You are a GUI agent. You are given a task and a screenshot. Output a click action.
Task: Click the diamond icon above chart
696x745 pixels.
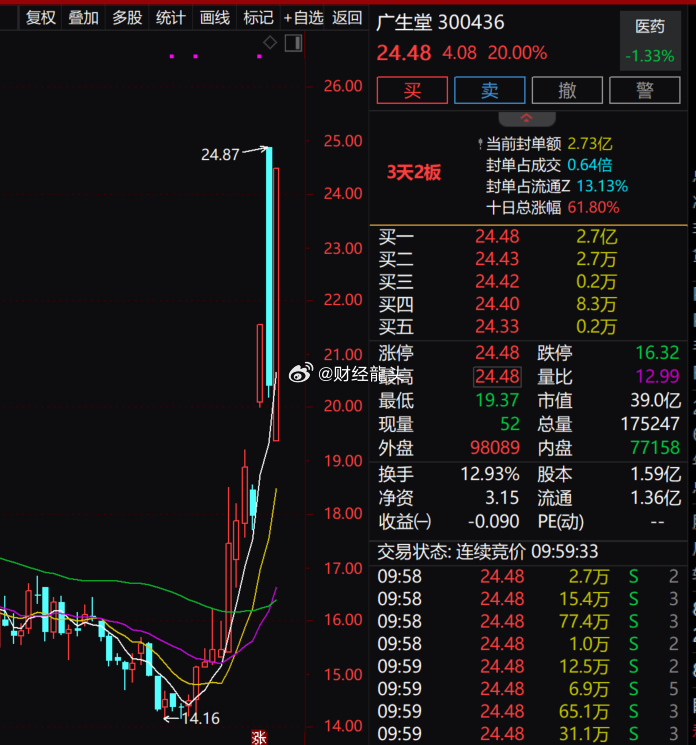[x=270, y=43]
